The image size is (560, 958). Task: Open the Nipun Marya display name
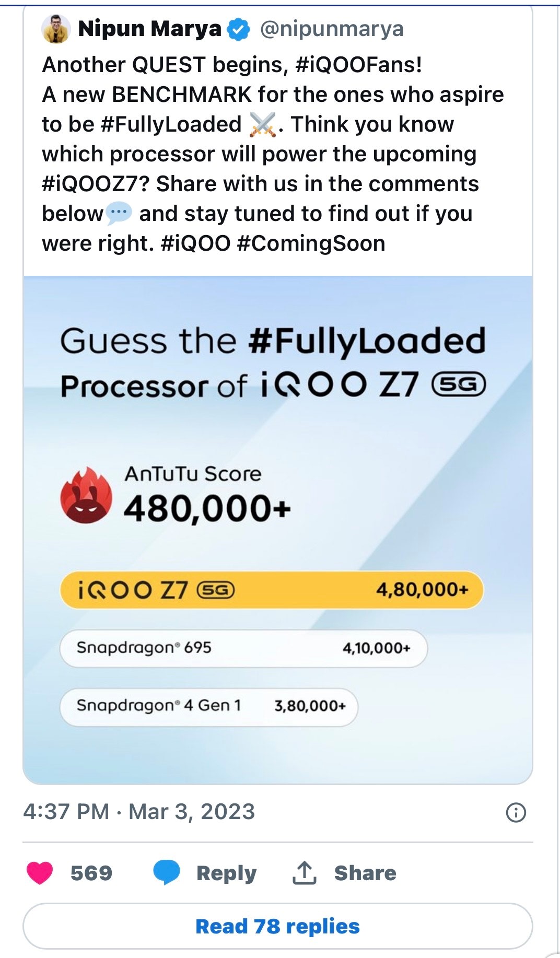[x=150, y=29]
